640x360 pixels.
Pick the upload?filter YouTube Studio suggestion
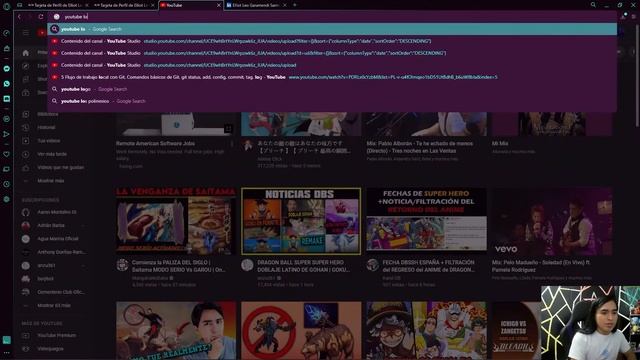click(x=331, y=41)
